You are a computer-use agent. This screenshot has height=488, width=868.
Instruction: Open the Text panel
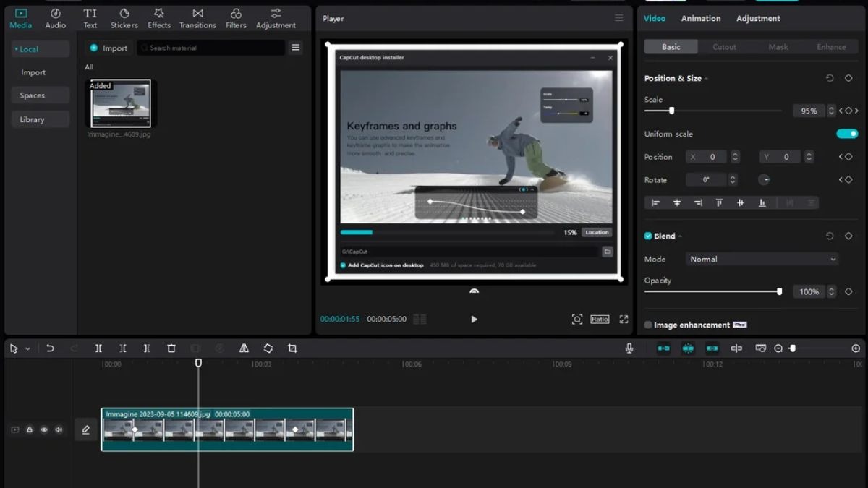[x=90, y=19]
